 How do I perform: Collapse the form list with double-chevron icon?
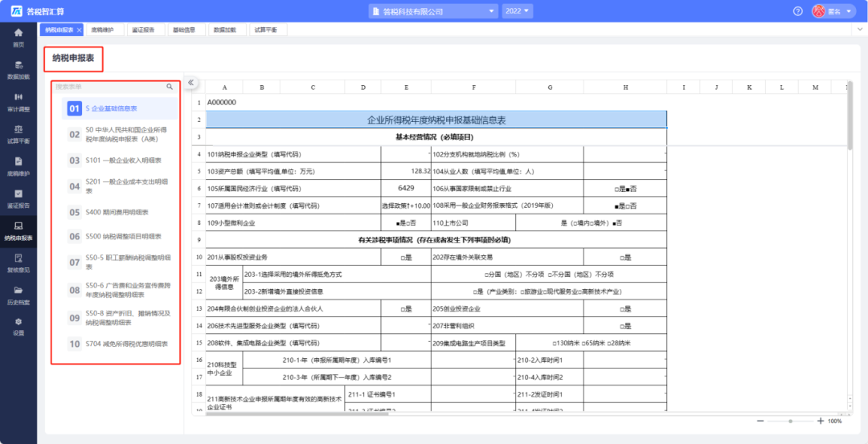[x=190, y=83]
